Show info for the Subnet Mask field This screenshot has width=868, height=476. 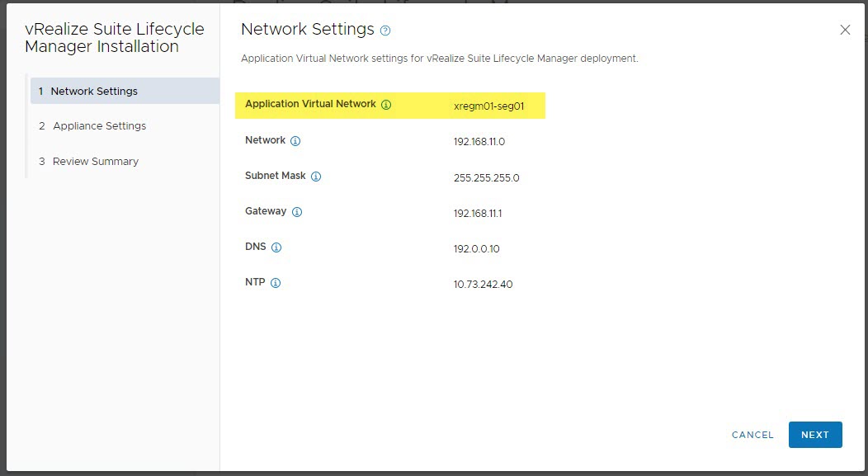pos(316,177)
